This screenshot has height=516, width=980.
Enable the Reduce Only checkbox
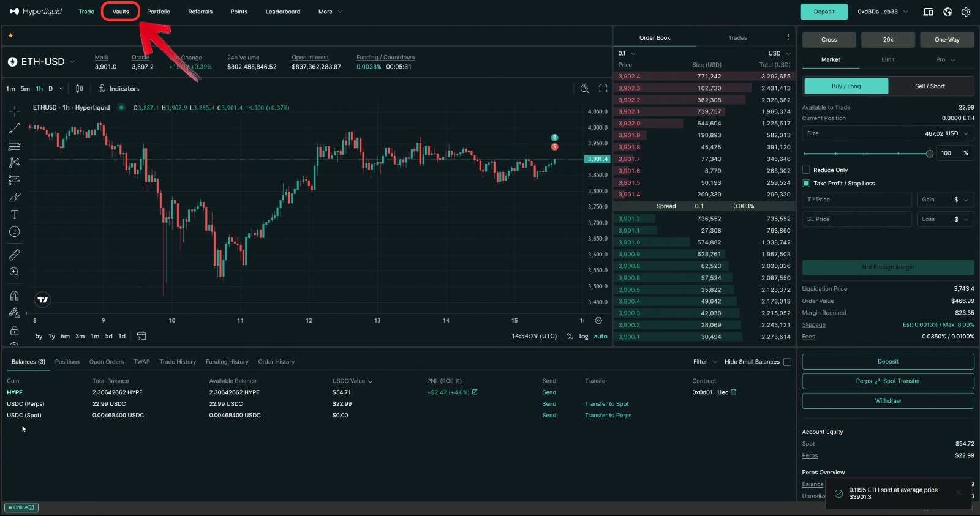coord(806,170)
